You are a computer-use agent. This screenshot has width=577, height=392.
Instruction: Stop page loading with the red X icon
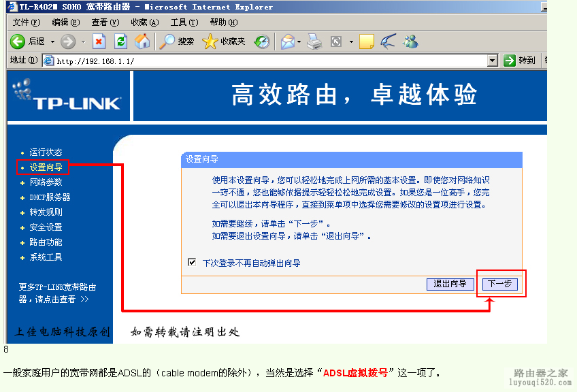[x=97, y=42]
